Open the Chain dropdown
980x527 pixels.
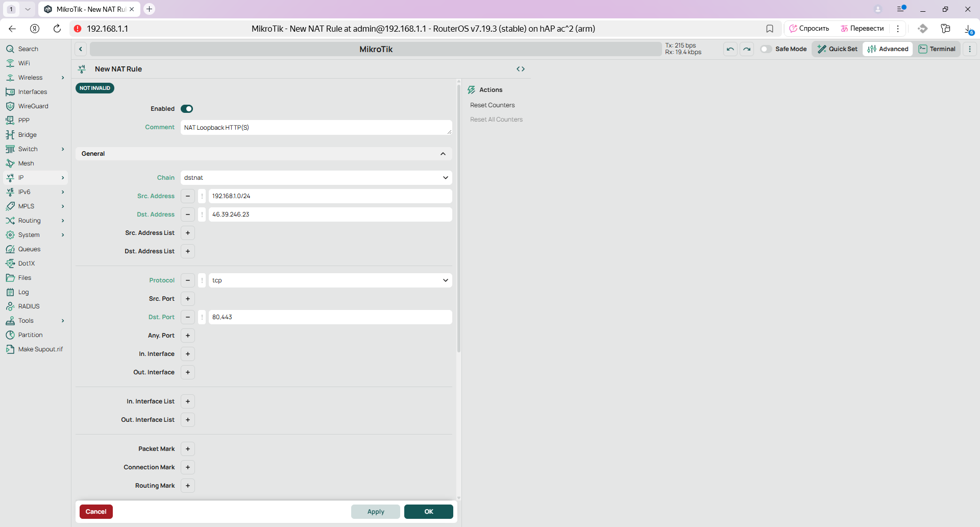pyautogui.click(x=316, y=178)
